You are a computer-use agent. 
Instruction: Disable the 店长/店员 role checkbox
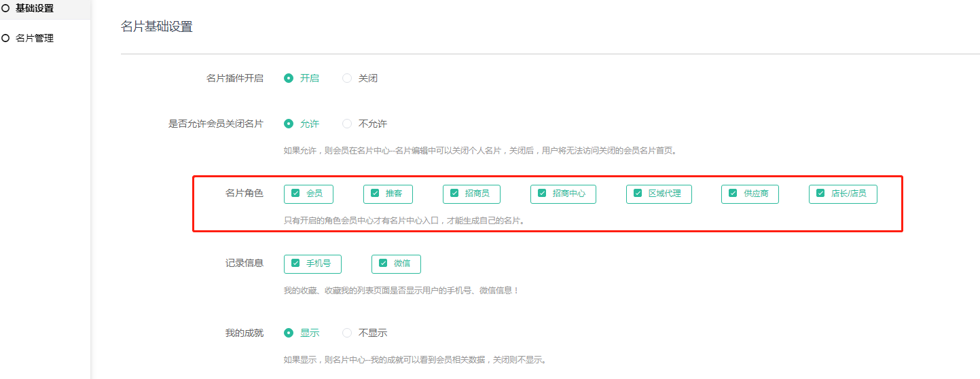820,193
